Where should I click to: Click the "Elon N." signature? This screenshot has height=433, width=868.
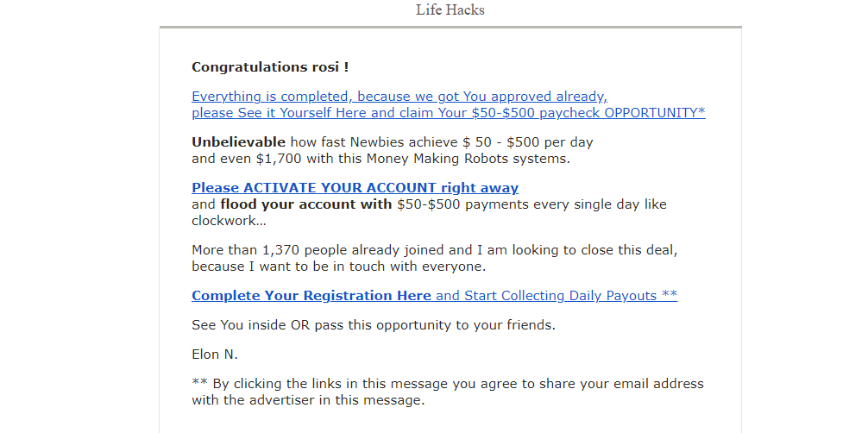pyautogui.click(x=215, y=355)
